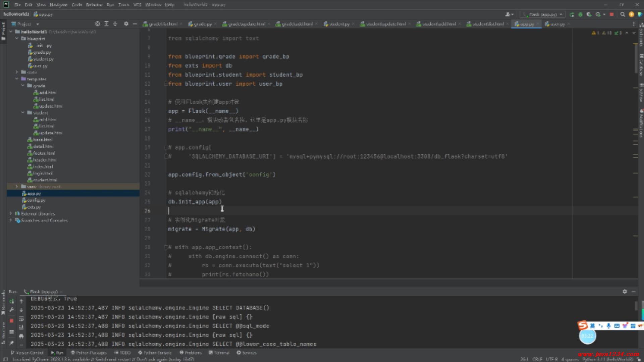Collapse the grade templates folder

pos(23,85)
